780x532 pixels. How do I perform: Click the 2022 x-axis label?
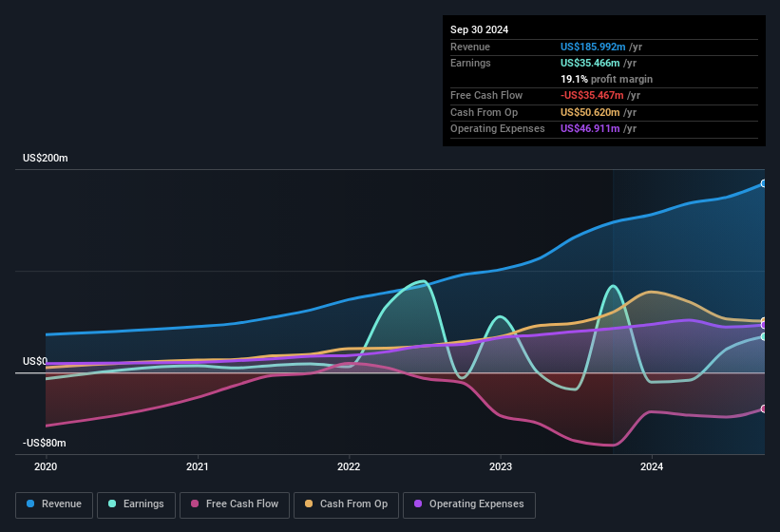point(349,466)
